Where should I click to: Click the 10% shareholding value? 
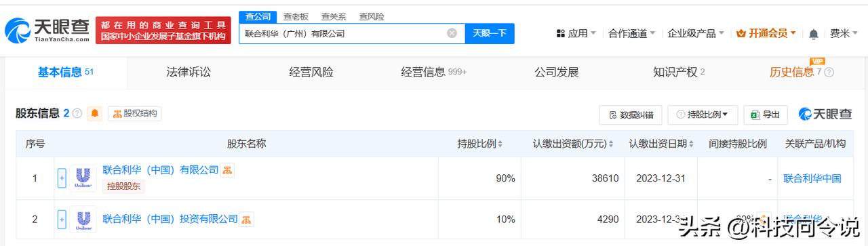(506, 219)
